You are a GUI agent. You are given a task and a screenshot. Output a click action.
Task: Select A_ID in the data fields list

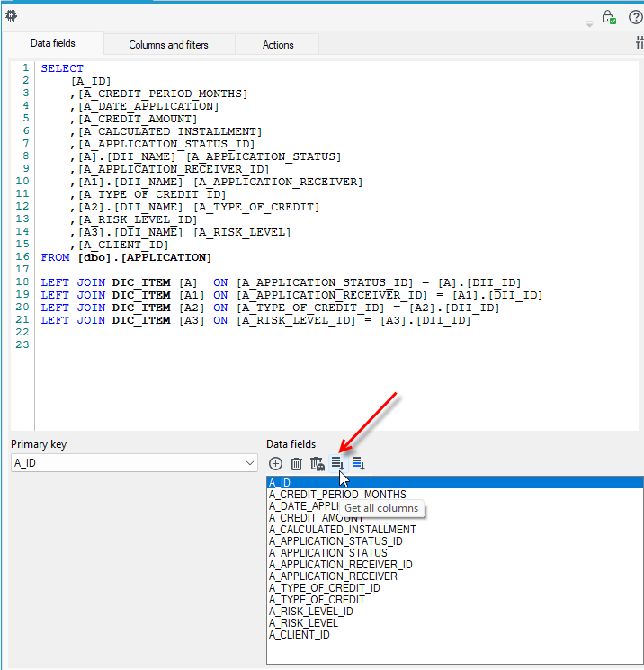[x=455, y=482]
